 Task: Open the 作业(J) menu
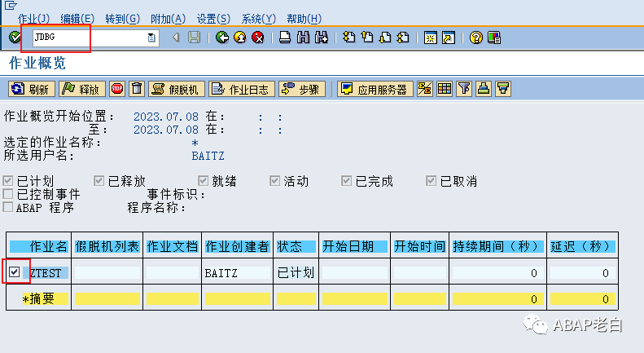(33, 19)
